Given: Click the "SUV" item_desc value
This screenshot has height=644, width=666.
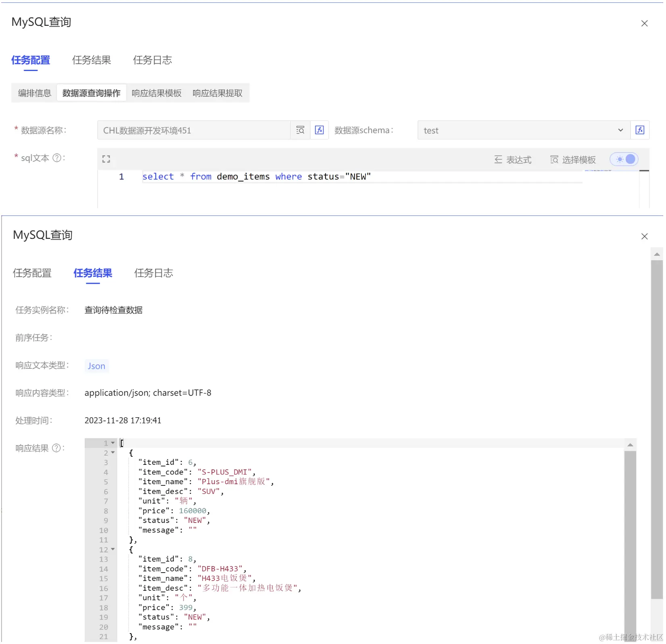Looking at the screenshot, I should pyautogui.click(x=209, y=491).
